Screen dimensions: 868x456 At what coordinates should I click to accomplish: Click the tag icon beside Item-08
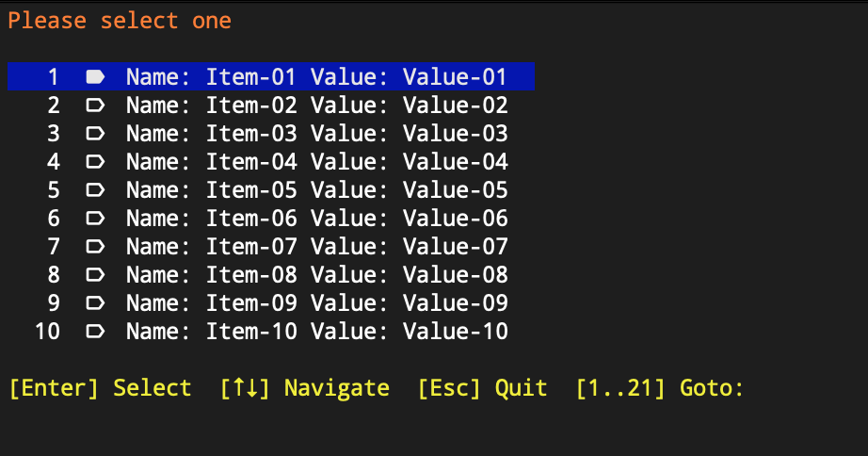click(x=95, y=274)
